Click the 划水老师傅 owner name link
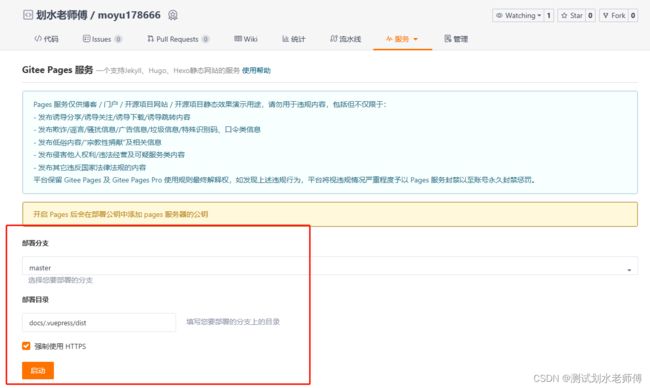 click(62, 15)
